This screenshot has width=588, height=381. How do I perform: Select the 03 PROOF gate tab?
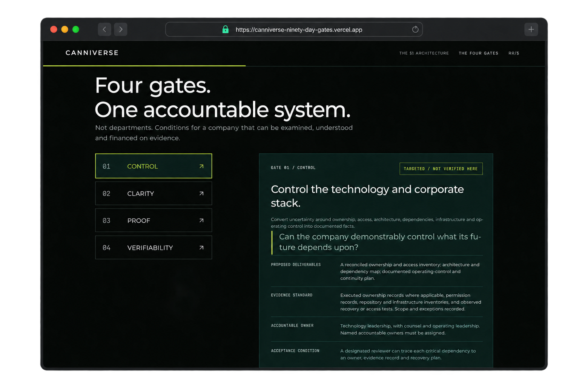tap(154, 221)
